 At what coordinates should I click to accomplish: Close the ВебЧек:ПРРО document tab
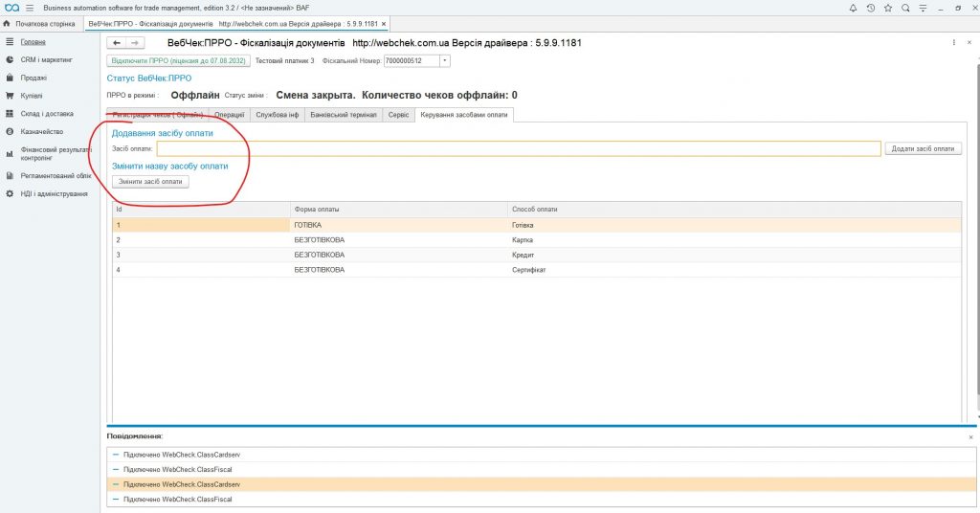pos(384,24)
